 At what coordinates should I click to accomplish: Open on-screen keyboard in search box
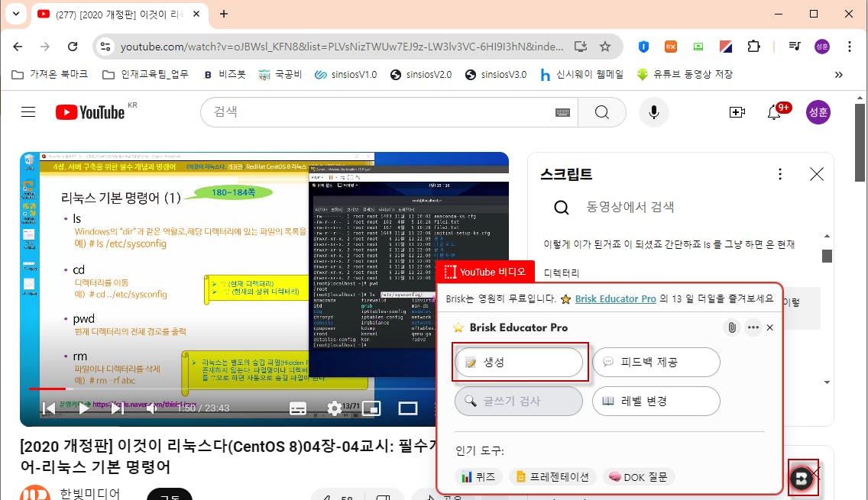click(562, 112)
